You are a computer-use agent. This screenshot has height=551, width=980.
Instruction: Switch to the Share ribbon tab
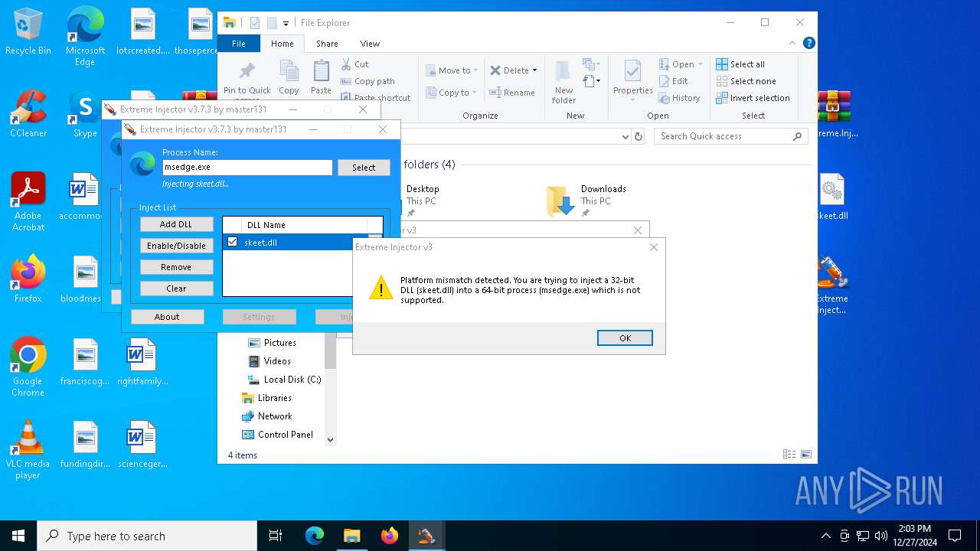click(327, 44)
